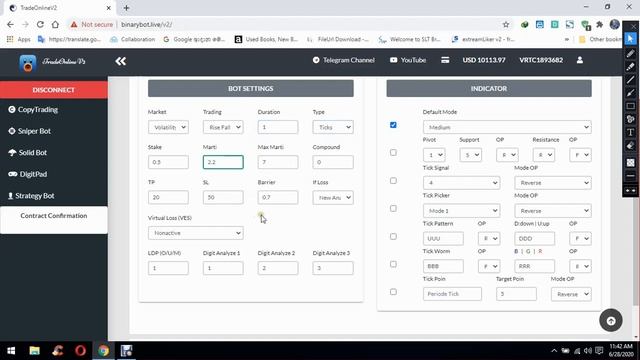Click into the Barrier input field
This screenshot has width=640, height=360.
278,198
